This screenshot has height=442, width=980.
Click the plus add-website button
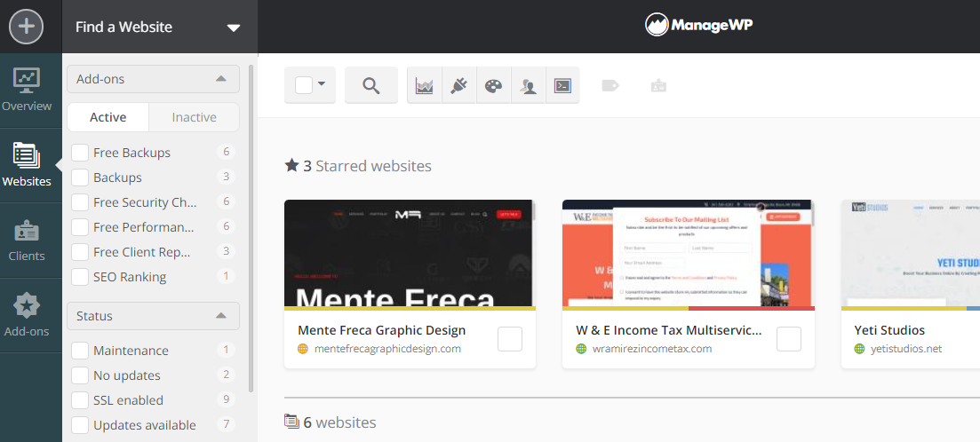coord(27,27)
